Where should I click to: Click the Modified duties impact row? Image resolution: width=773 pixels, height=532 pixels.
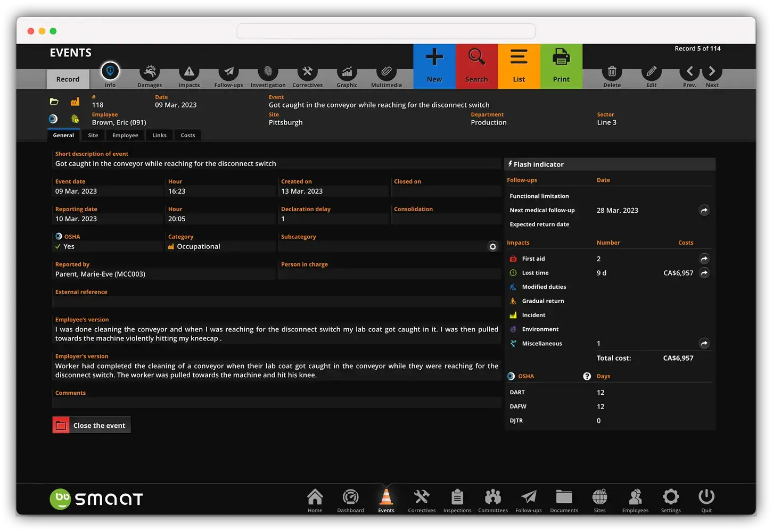610,287
